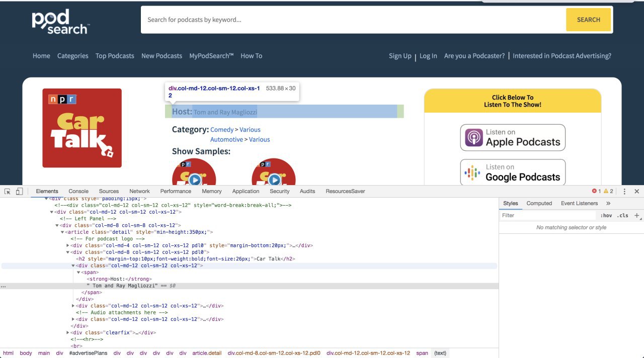This screenshot has height=358, width=644.
Task: Collapse the col-md-8 pdl0 div node
Action: tap(68, 252)
